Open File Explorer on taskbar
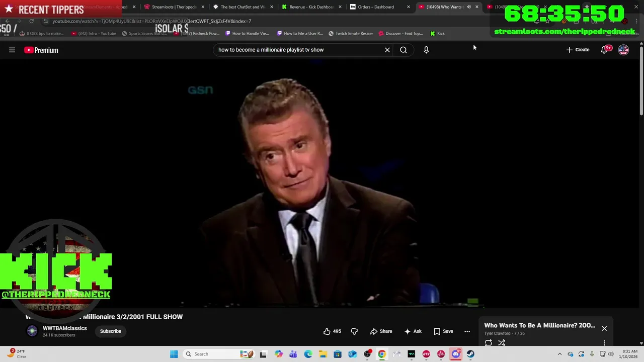The width and height of the screenshot is (644, 362). [323, 354]
